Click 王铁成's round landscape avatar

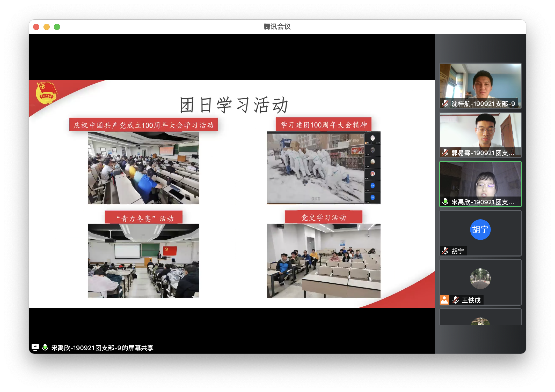tap(480, 278)
